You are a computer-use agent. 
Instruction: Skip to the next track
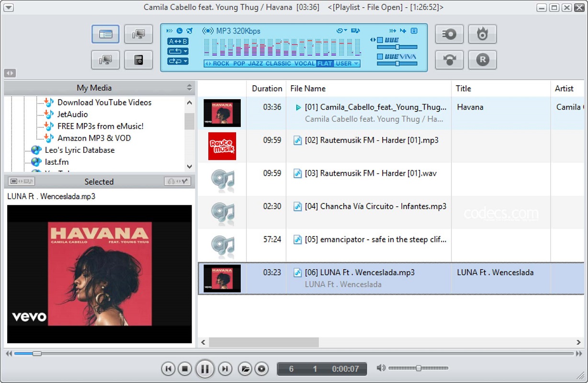pyautogui.click(x=225, y=369)
